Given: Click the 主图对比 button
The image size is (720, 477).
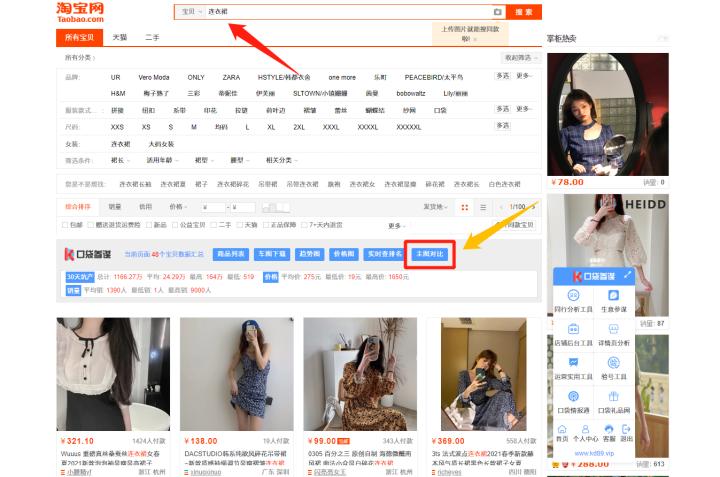Looking at the screenshot, I should click(430, 254).
